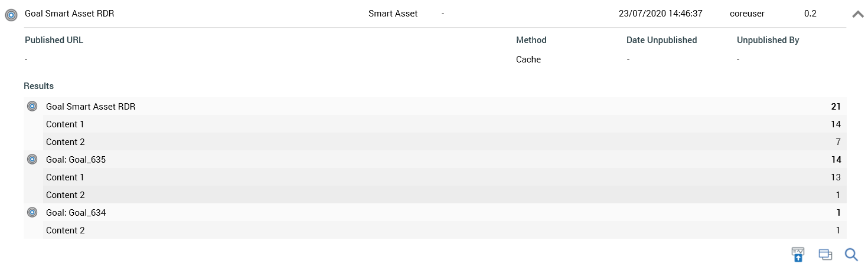Click the target icon in the Goal Smart Asset RDR results row
The image size is (868, 267).
[x=32, y=107]
